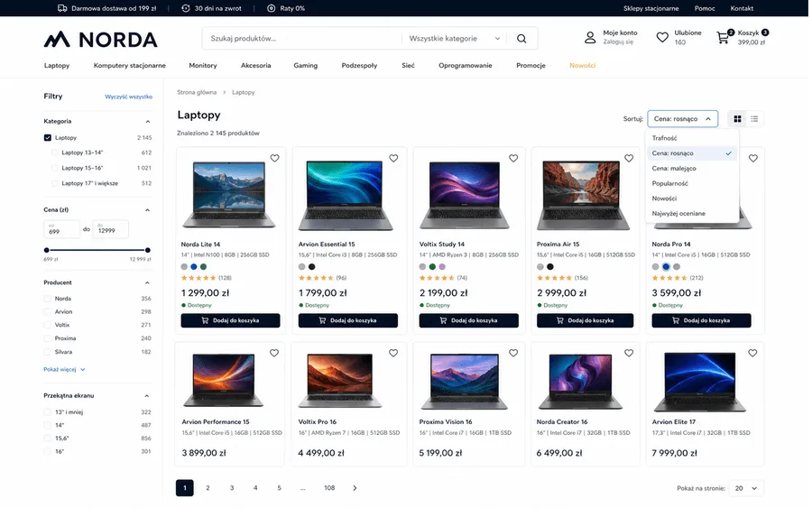812x508 pixels.
Task: Open the shopping cart icon
Action: point(723,38)
